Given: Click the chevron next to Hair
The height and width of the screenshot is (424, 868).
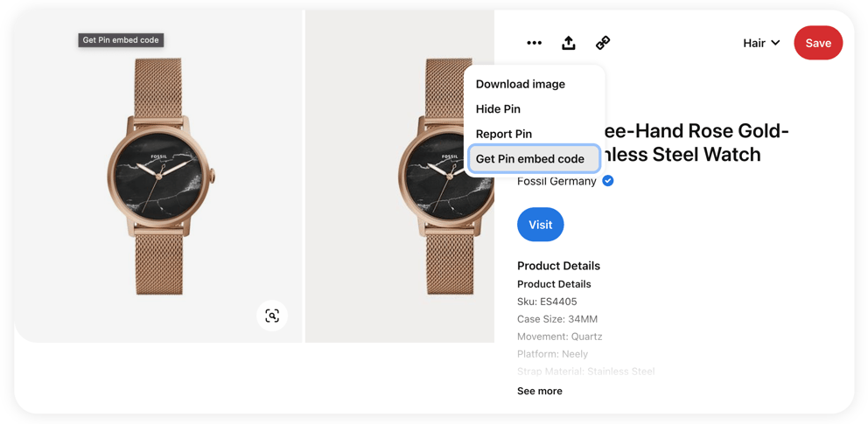Looking at the screenshot, I should [775, 43].
